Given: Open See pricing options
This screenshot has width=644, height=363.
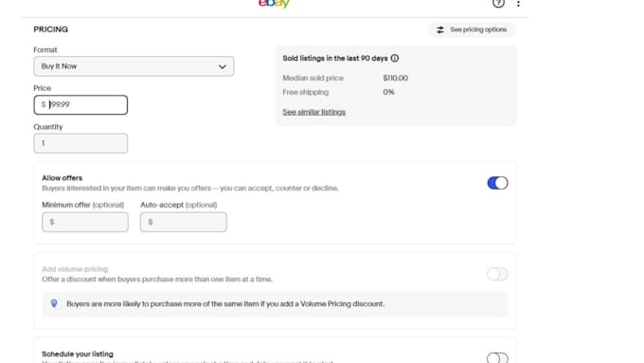Looking at the screenshot, I should pos(472,29).
